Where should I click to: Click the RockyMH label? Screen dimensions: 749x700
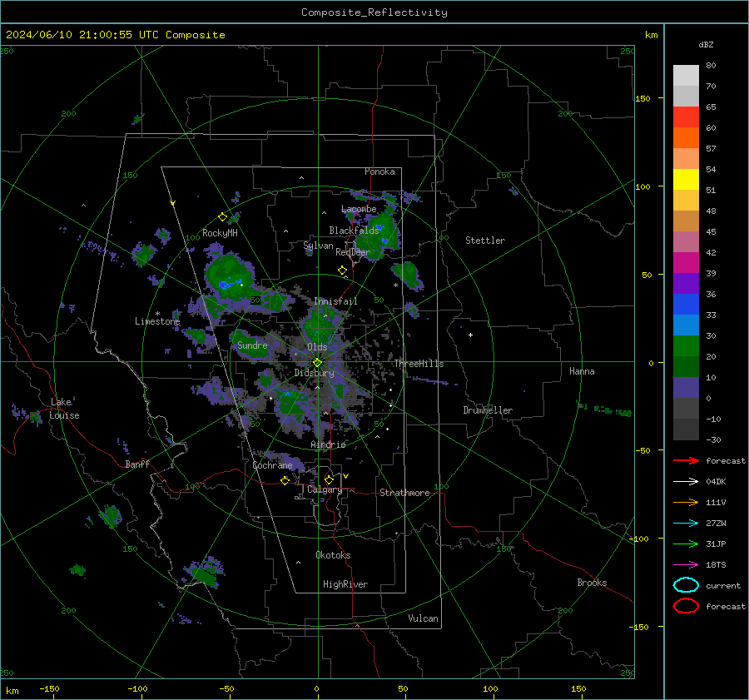[x=220, y=233]
